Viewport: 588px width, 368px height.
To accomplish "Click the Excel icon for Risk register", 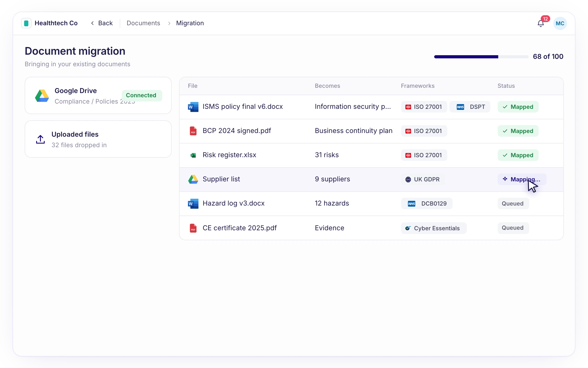I will [193, 155].
